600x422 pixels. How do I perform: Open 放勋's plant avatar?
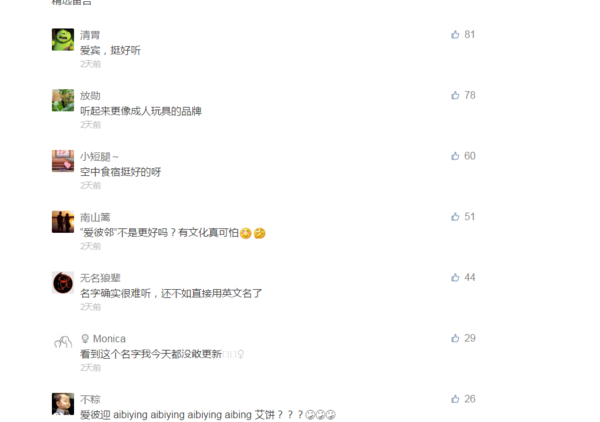pos(63,100)
